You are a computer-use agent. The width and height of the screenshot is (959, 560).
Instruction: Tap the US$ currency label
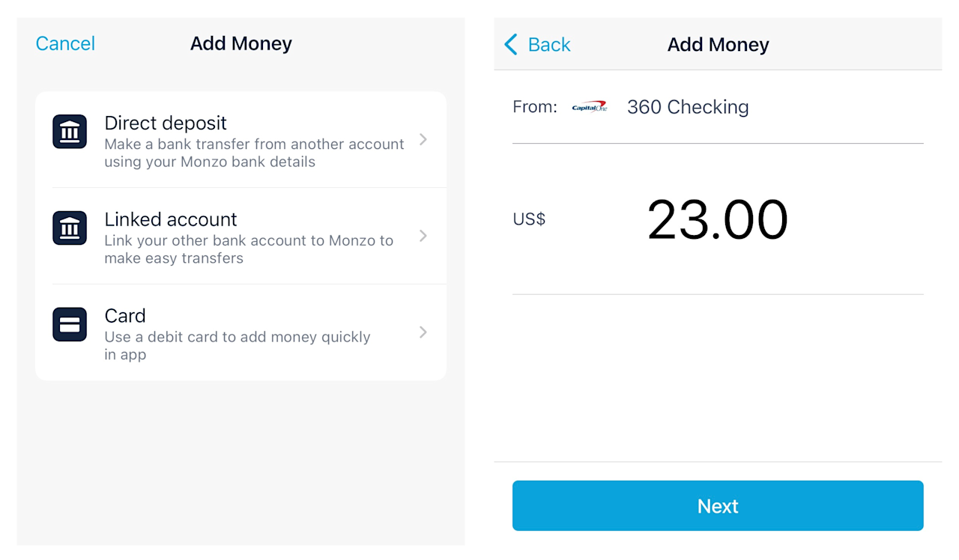529,219
